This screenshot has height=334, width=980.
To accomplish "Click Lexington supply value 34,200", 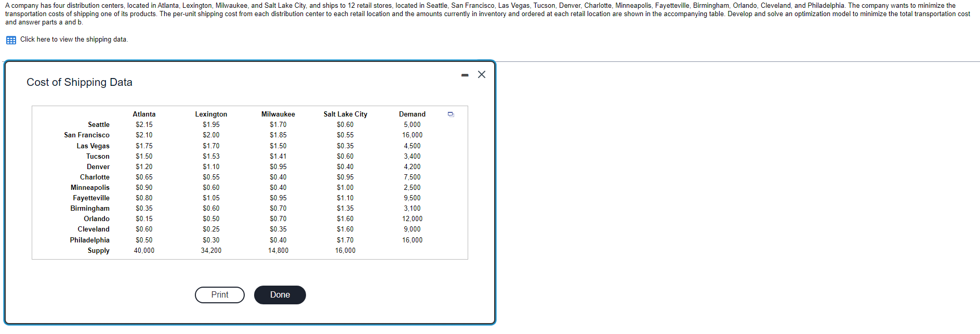I will click(211, 251).
